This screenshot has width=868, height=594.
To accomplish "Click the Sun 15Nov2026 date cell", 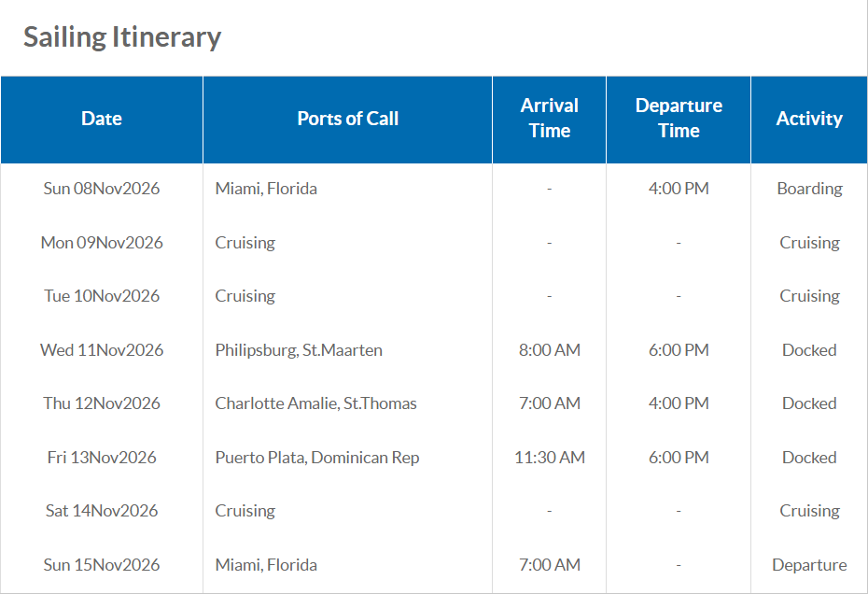I will [102, 565].
